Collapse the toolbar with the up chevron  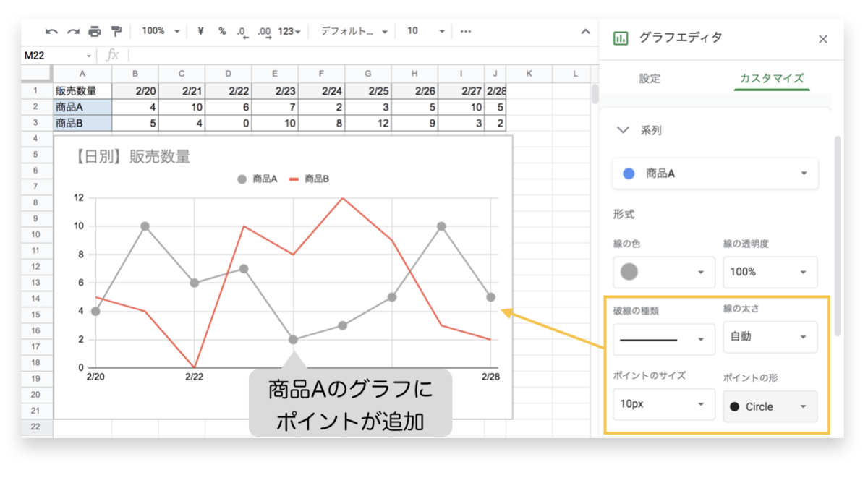point(586,31)
